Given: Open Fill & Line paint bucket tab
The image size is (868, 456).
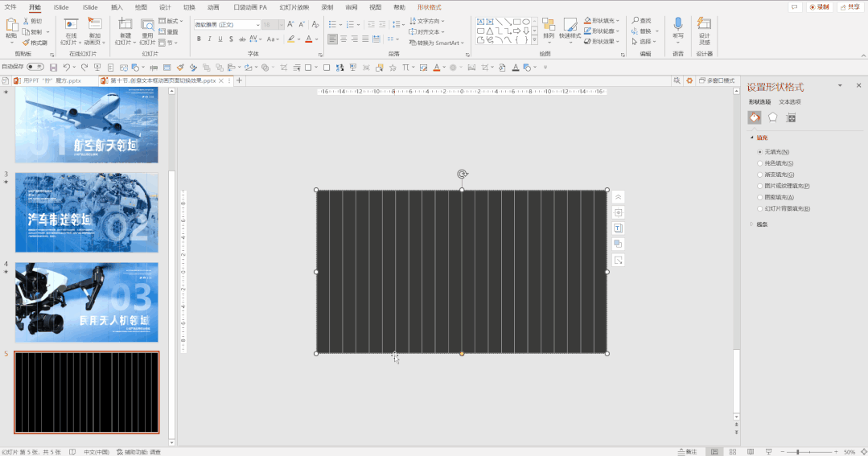Looking at the screenshot, I should (x=755, y=117).
